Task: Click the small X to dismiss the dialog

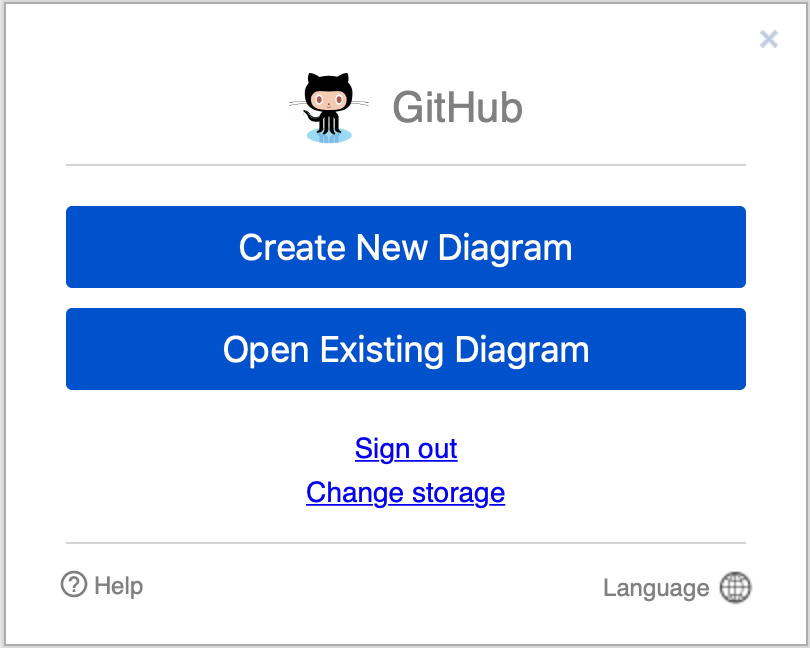Action: pyautogui.click(x=768, y=39)
